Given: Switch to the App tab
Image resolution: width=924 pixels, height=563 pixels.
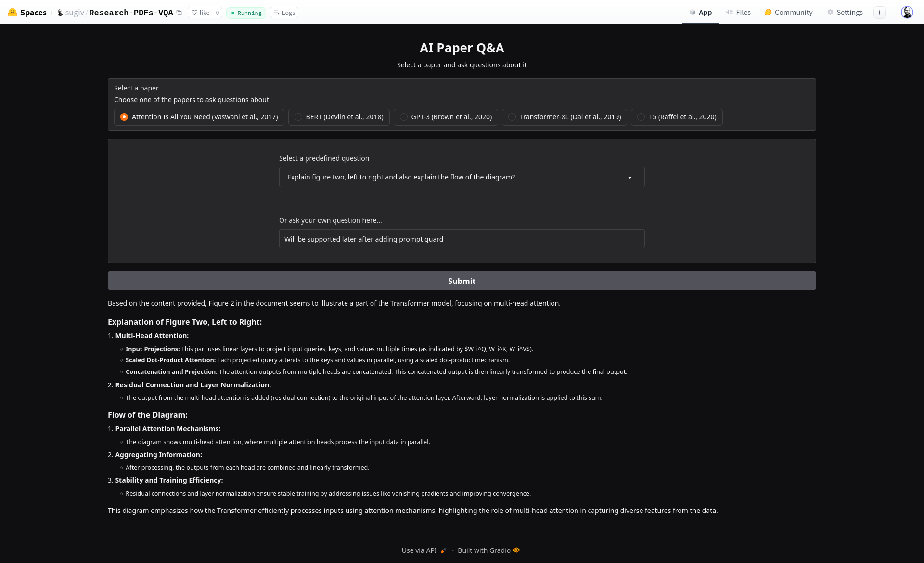Looking at the screenshot, I should tap(700, 13).
